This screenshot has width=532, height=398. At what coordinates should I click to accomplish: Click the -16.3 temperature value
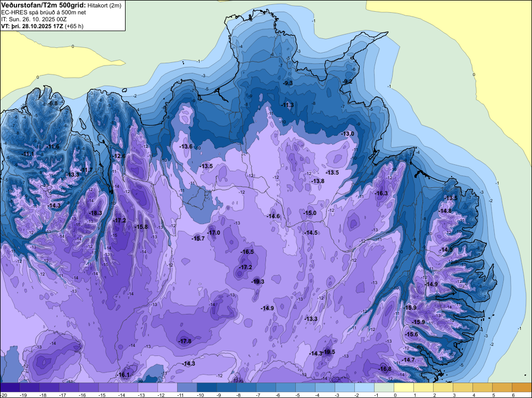[381, 193]
